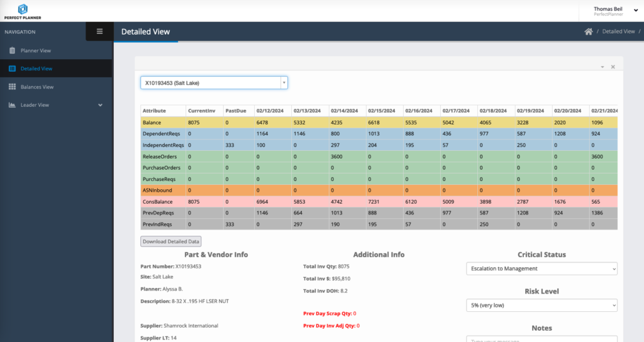Expand the Leader View submenu chevron
The width and height of the screenshot is (644, 342).
(x=101, y=105)
